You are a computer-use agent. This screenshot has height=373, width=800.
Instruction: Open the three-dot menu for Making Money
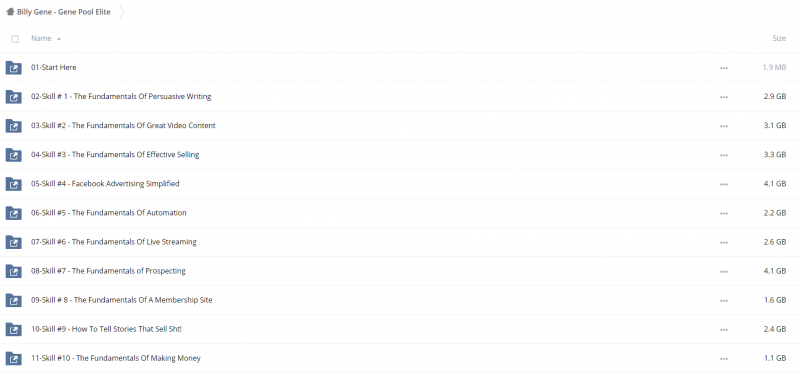coord(723,359)
